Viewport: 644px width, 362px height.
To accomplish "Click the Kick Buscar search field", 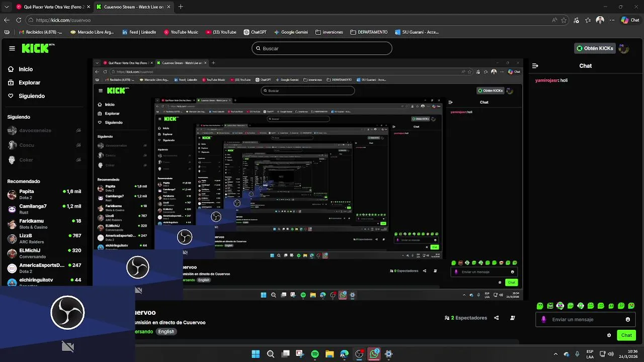I will coord(322,48).
